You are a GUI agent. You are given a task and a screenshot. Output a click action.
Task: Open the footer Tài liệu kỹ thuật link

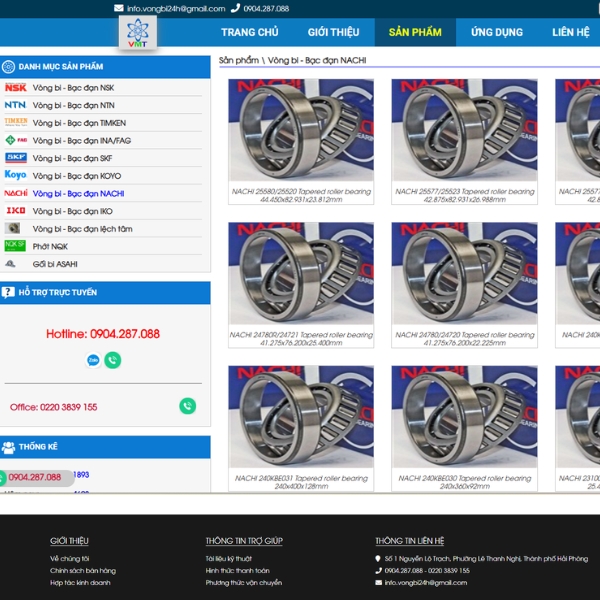point(229,559)
